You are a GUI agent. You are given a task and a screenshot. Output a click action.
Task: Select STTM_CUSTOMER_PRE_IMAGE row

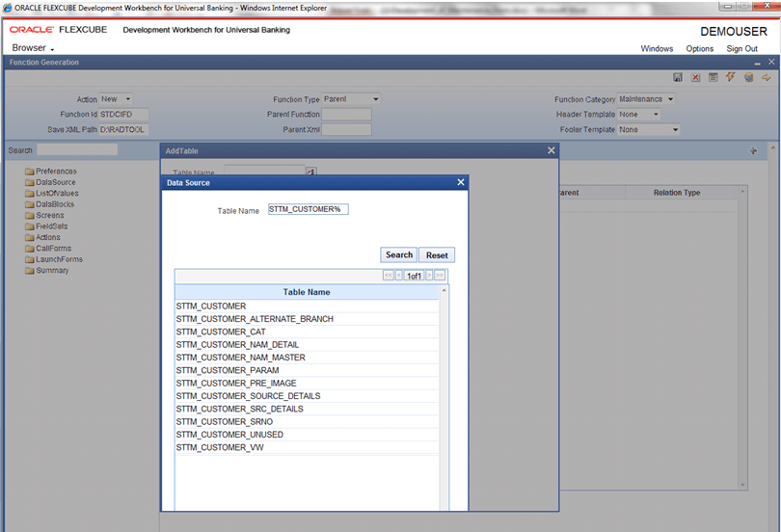[x=307, y=384]
